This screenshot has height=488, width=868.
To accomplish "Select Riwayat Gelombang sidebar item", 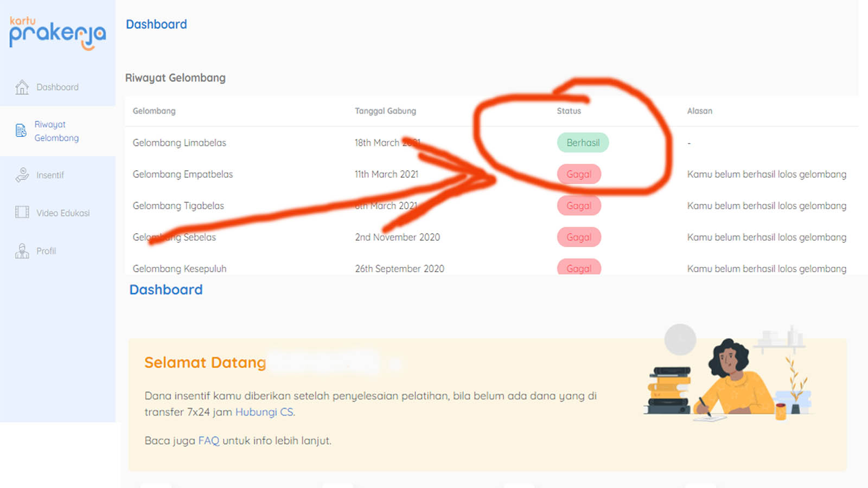I will pyautogui.click(x=56, y=131).
